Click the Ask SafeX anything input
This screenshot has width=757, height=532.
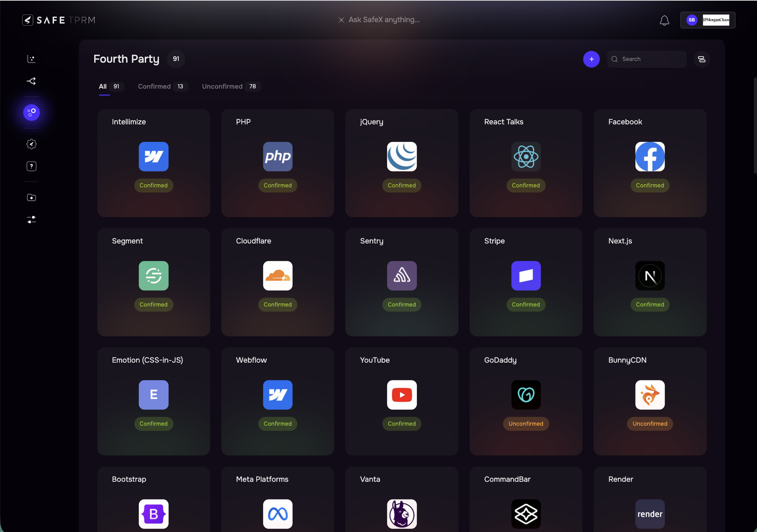(384, 20)
